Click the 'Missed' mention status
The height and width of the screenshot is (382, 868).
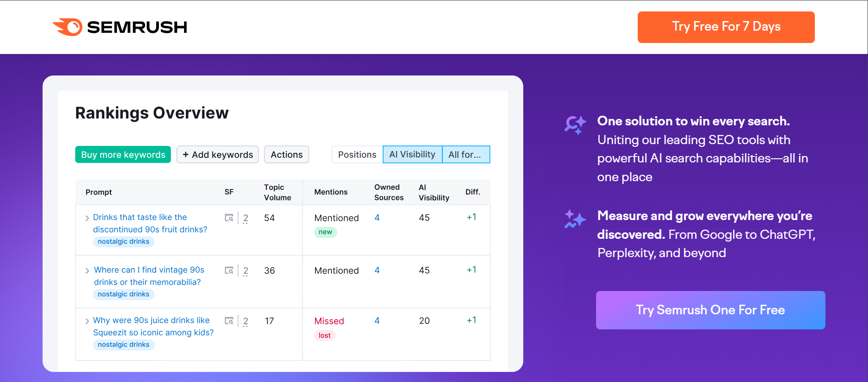tap(329, 321)
